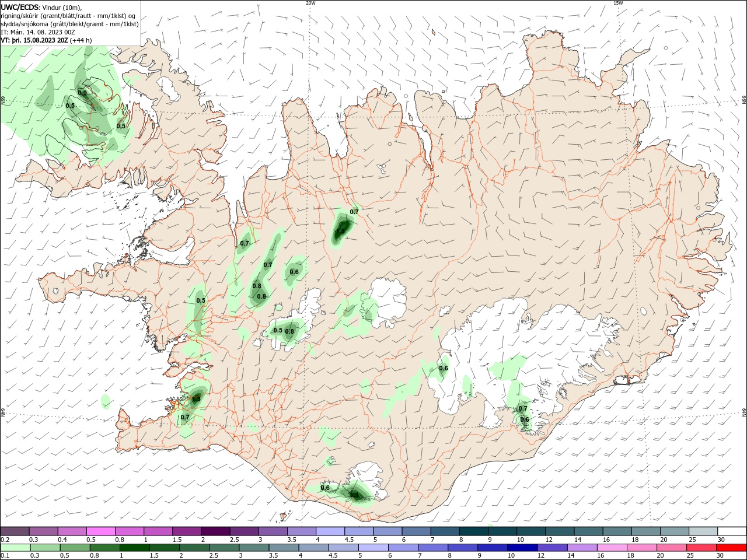Image resolution: width=747 pixels, height=560 pixels.
Task: Click the bright pink 0.5 snow scale swatch
Action: [100, 531]
